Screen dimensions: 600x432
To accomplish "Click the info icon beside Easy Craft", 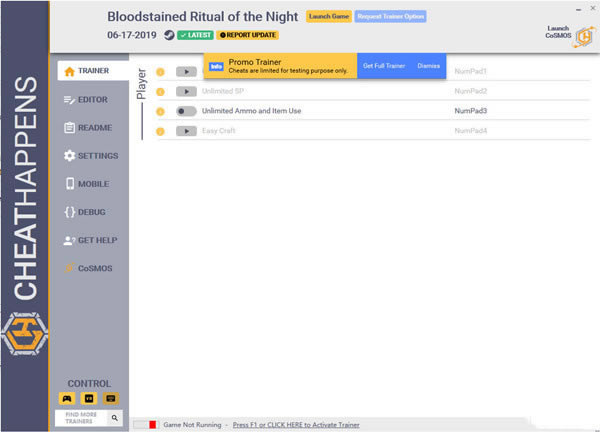I will 160,131.
